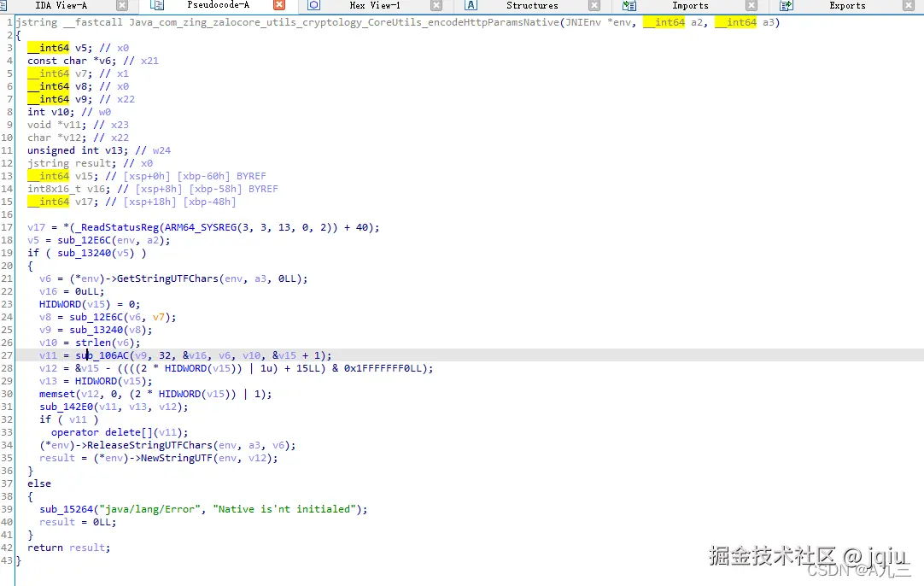Click HIDWORD on line 23
Screen dimensions: 924x586
coord(60,304)
